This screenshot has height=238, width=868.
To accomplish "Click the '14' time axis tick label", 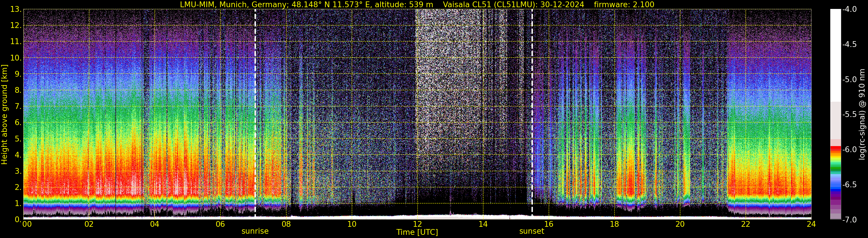I will tap(483, 224).
